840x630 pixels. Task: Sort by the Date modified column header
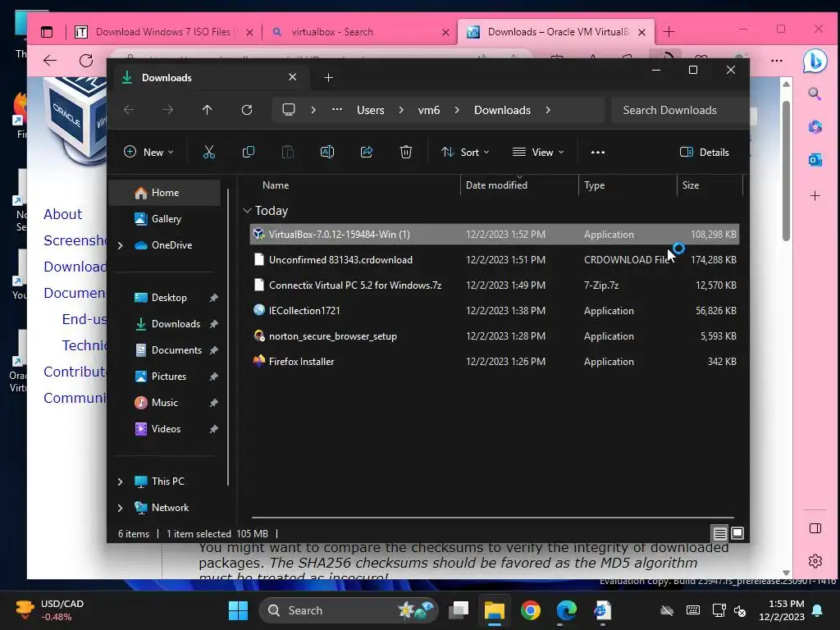pos(496,185)
